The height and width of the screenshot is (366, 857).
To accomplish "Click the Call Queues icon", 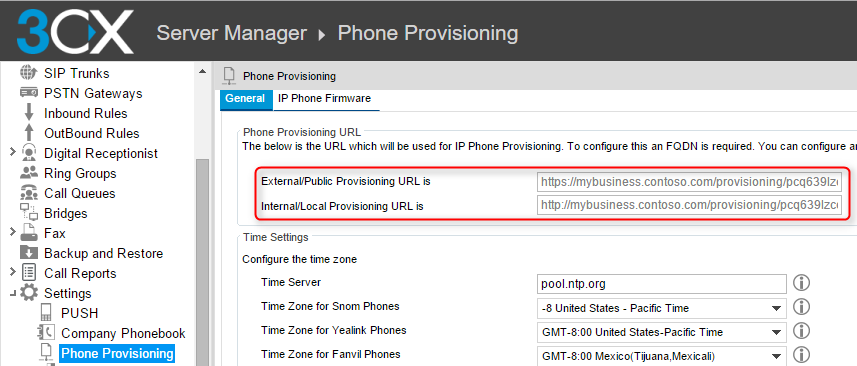I will coord(29,193).
